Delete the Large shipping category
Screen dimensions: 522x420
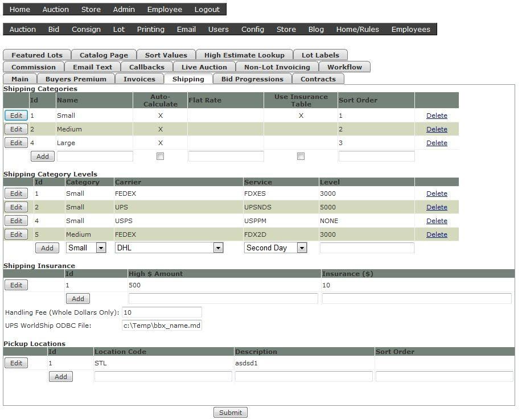coord(437,143)
